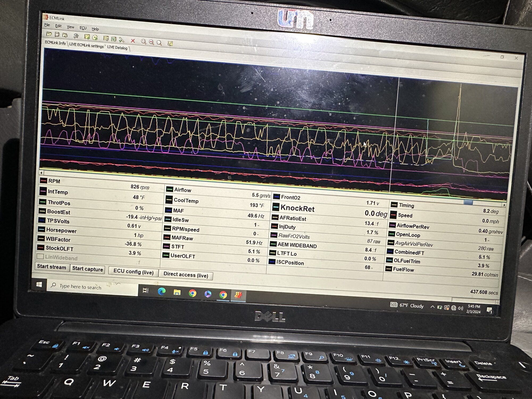Image resolution: width=532 pixels, height=399 pixels.
Task: Open the Help menu
Action: 95,29
